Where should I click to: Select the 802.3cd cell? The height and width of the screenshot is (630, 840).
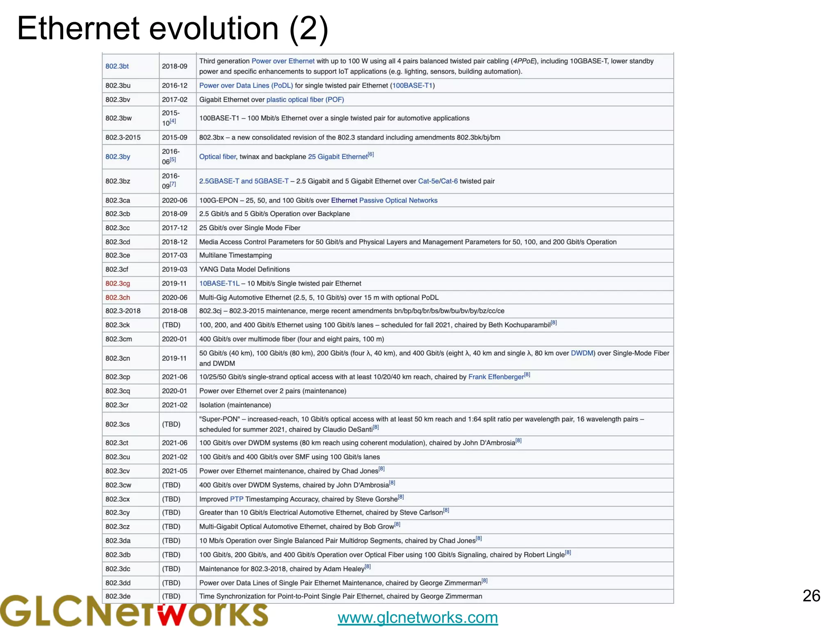pyautogui.click(x=130, y=242)
